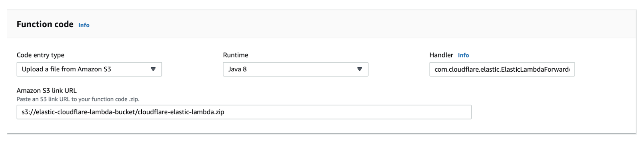Select the 'Upload a file from Amazon S3' text
The height and width of the screenshot is (141, 644).
click(66, 69)
